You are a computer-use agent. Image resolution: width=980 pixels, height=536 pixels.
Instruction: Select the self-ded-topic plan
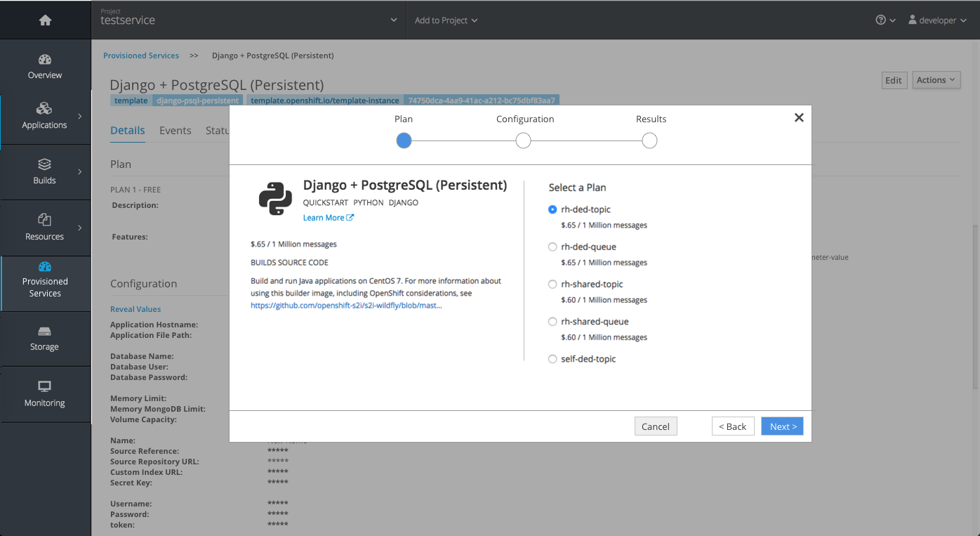[x=552, y=358]
